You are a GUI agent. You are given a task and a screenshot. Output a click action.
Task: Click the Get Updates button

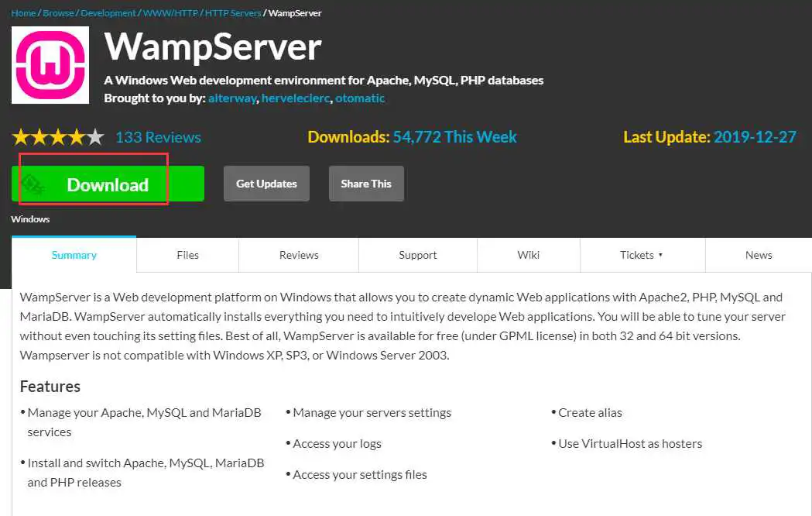click(267, 184)
